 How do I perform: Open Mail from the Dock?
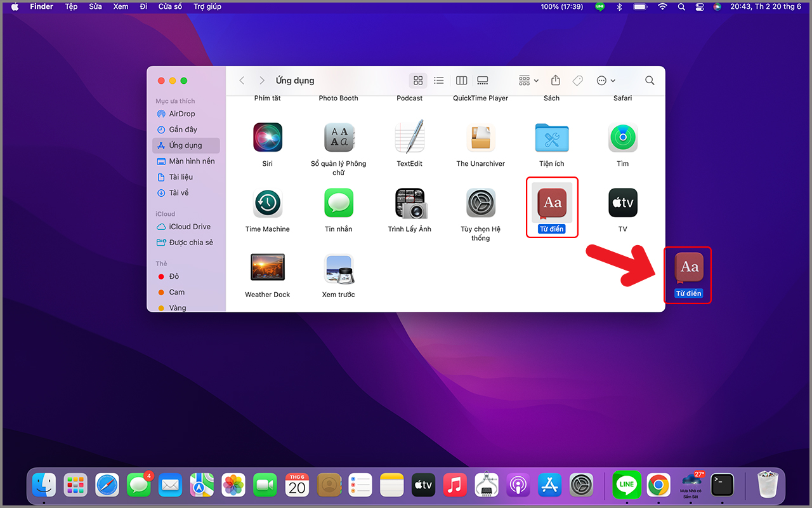(x=170, y=486)
